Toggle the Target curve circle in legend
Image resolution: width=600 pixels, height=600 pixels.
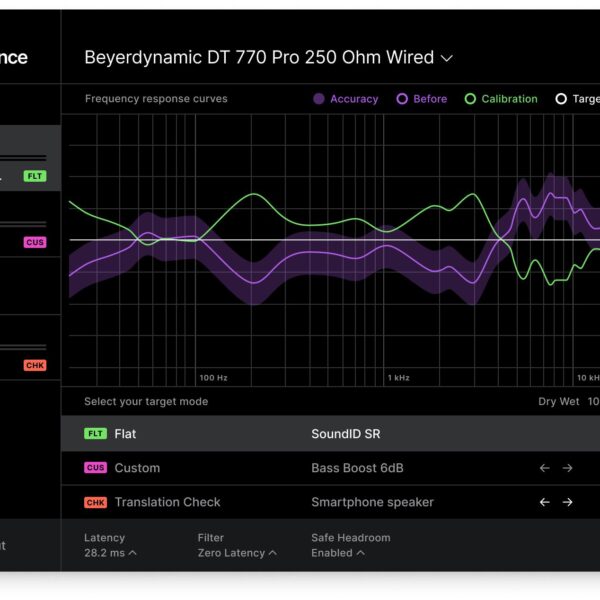[x=561, y=99]
